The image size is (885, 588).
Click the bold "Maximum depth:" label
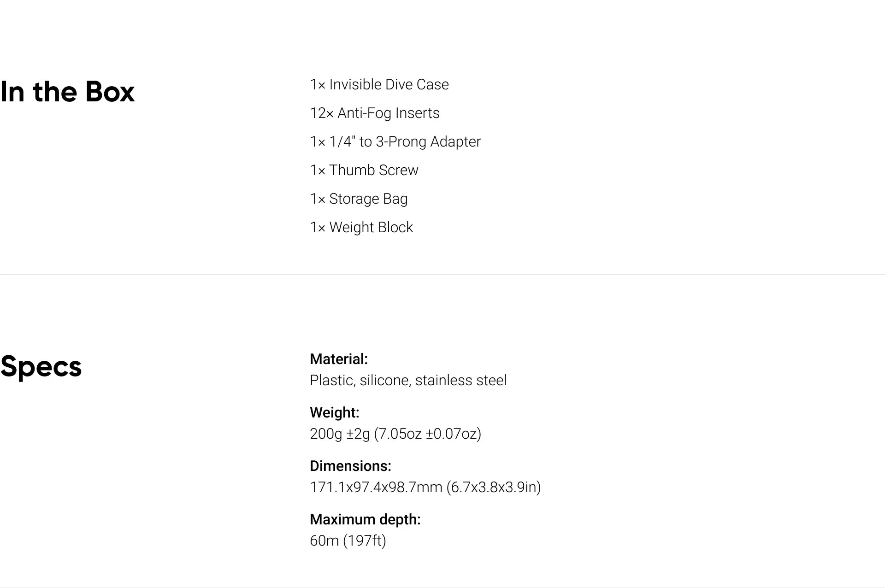(x=365, y=520)
